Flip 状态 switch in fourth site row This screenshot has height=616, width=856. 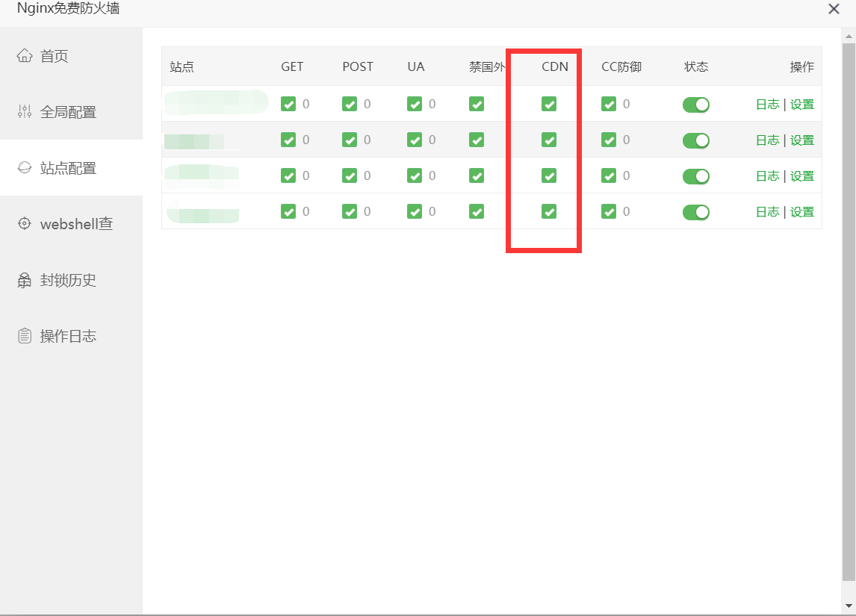696,212
